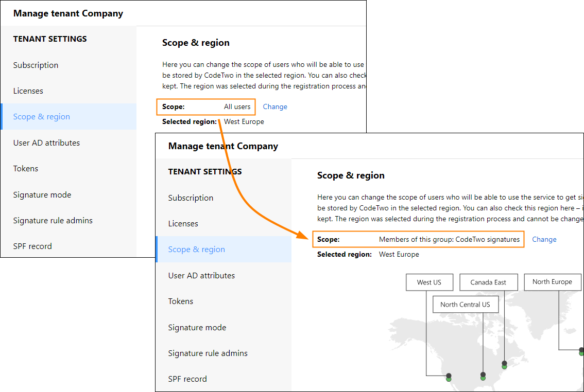Click 'Scope & region' heading in back window
The width and height of the screenshot is (584, 392).
click(196, 43)
